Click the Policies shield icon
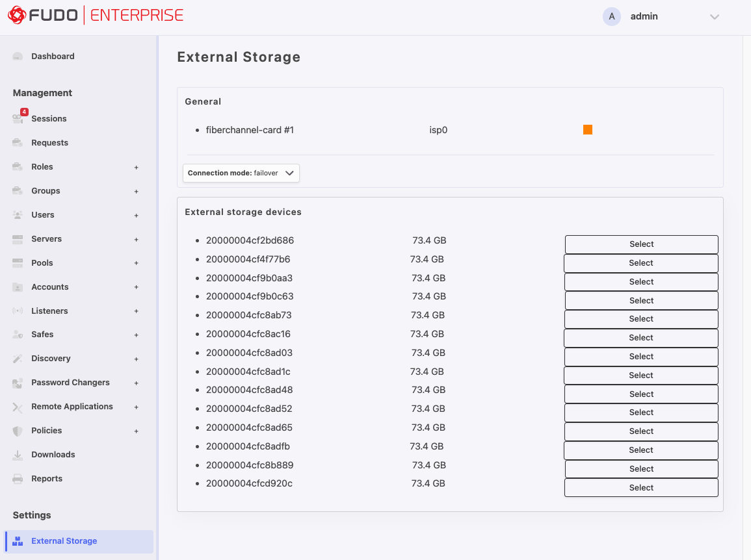This screenshot has width=751, height=560. 18,431
